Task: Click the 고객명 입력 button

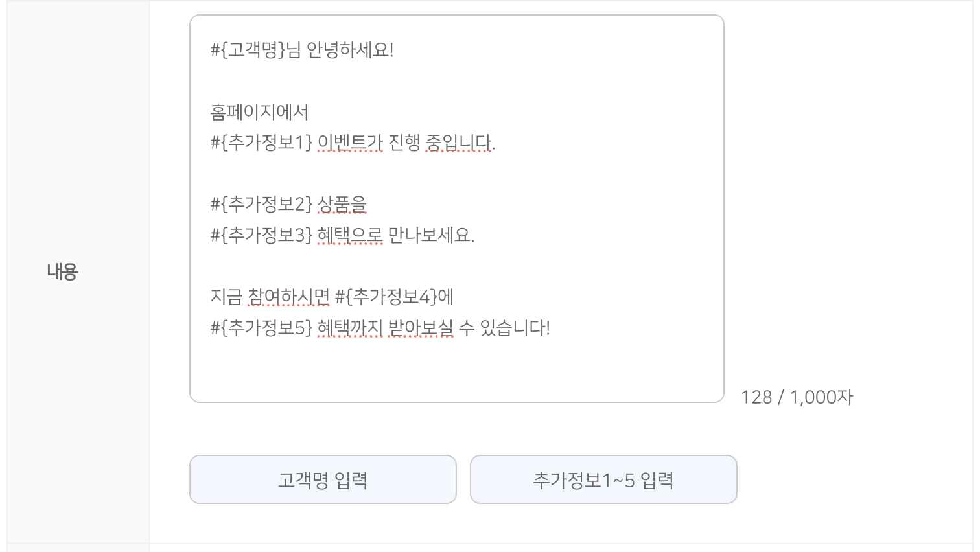Action: click(323, 479)
